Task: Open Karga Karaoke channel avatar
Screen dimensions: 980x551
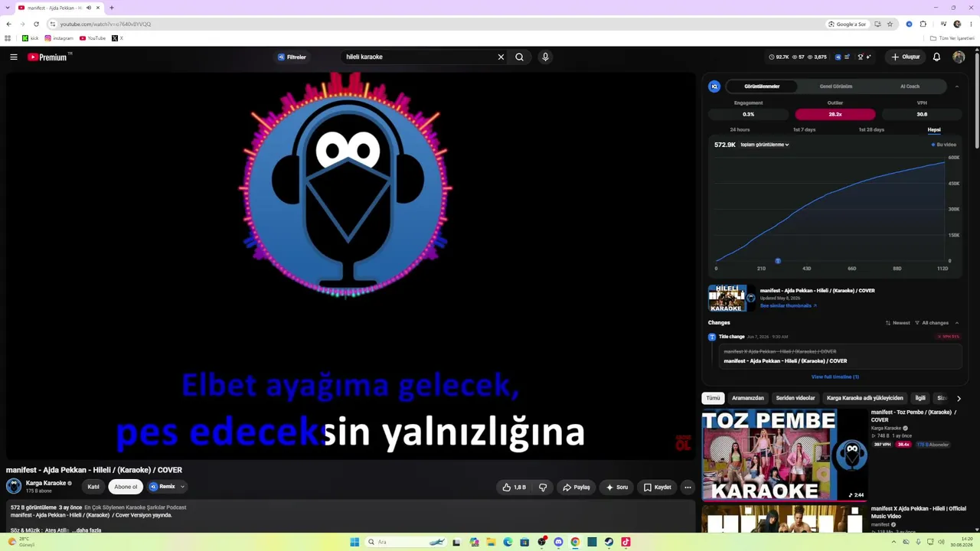Action: click(14, 486)
